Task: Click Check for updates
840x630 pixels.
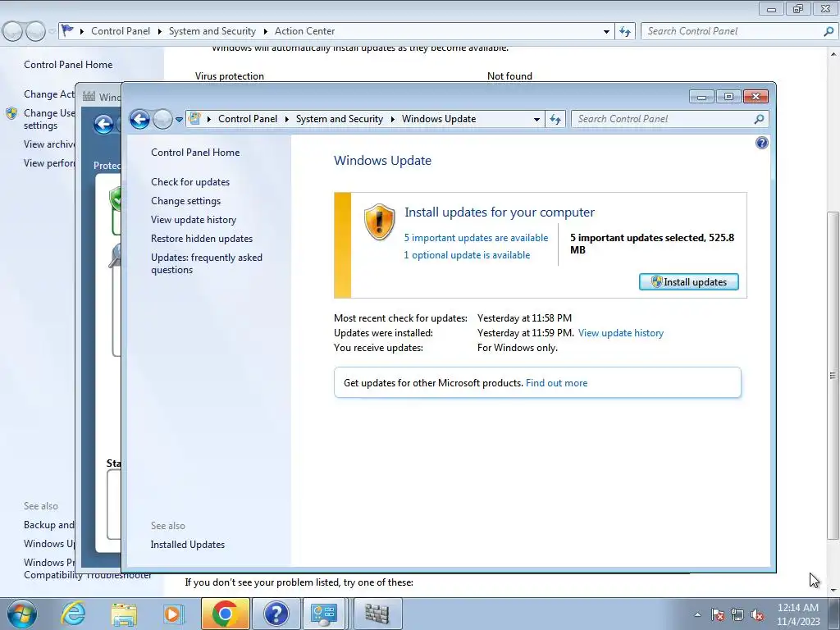Action: 190,181
